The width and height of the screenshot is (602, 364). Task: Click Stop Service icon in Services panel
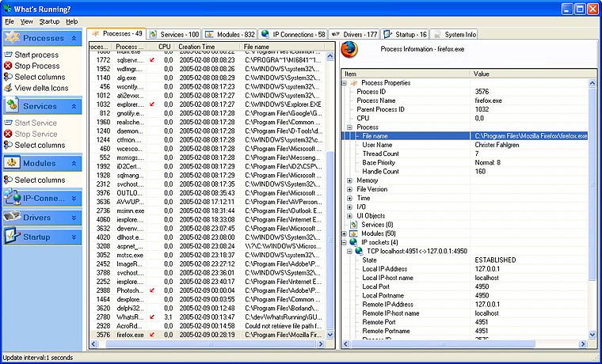click(x=8, y=134)
